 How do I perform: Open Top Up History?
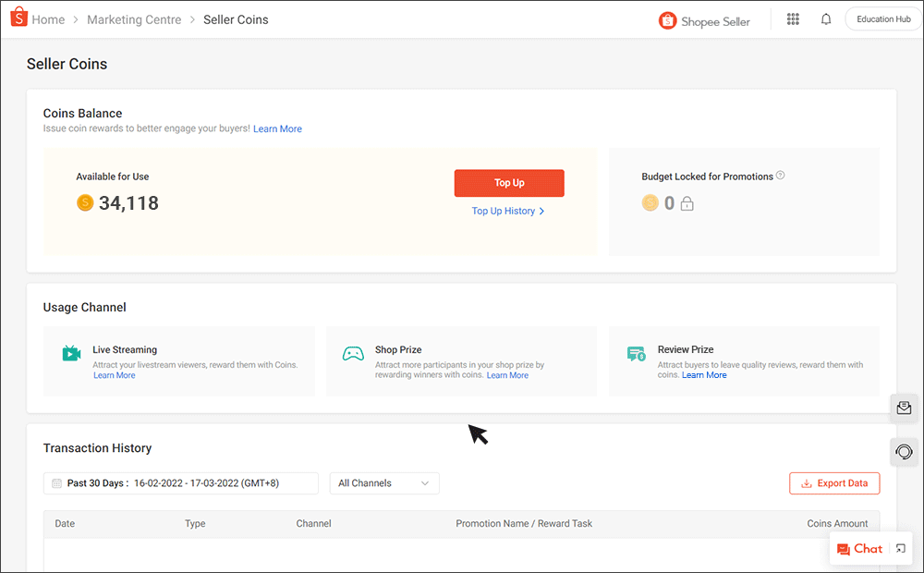(x=508, y=211)
